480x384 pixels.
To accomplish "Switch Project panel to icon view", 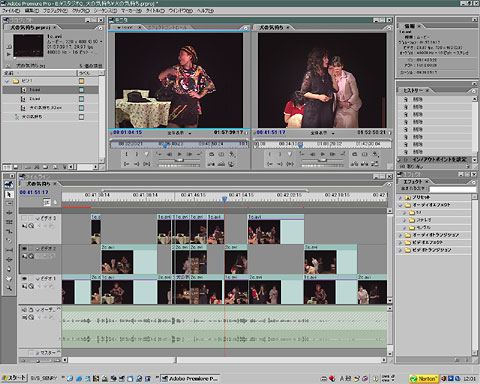I will coord(15,167).
